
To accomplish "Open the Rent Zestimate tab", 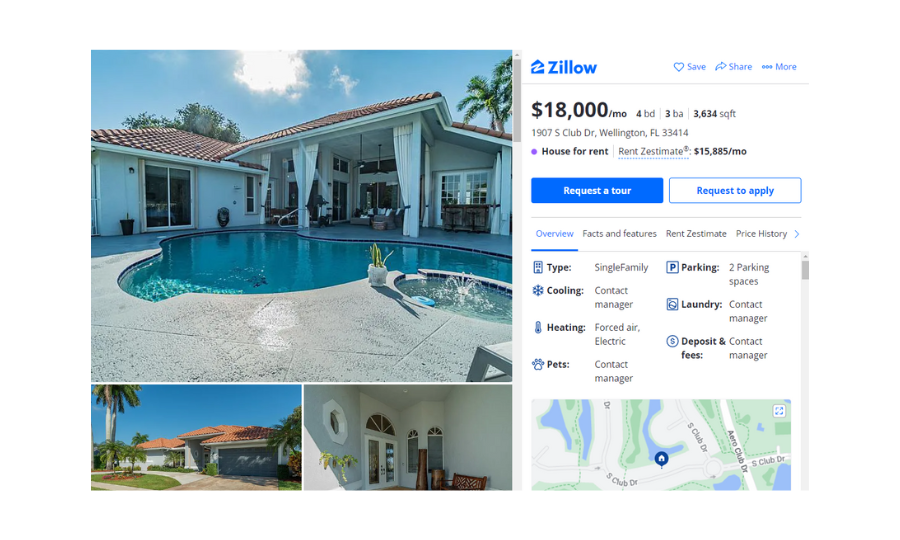I will click(x=696, y=234).
